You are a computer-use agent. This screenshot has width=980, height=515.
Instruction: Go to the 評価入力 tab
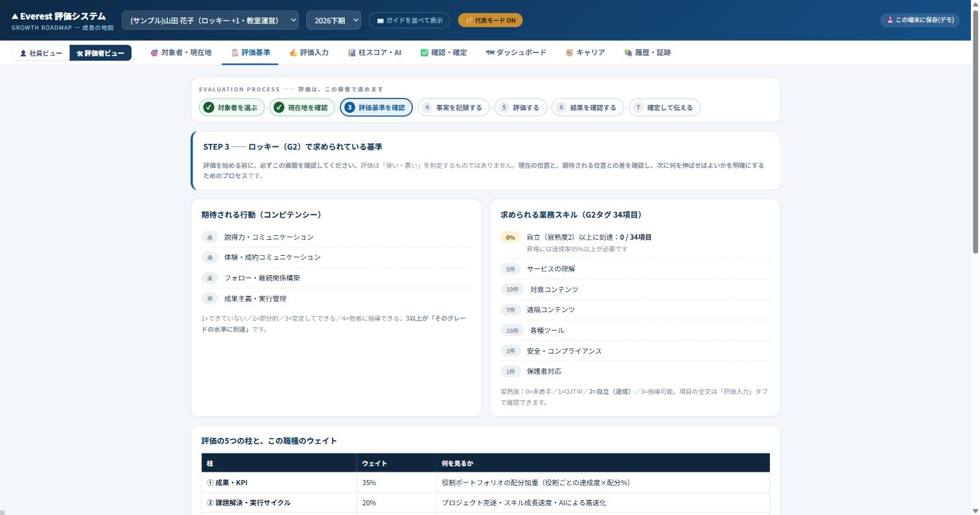(x=309, y=52)
